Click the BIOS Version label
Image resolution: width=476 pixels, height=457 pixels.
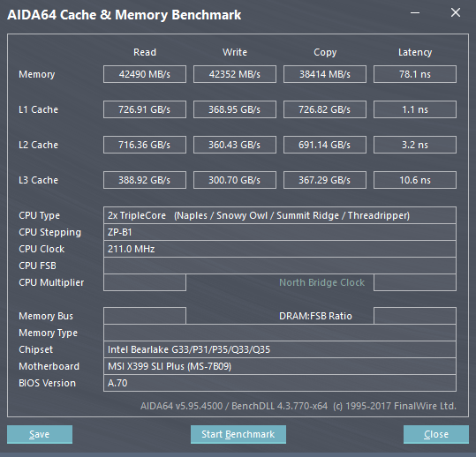pyautogui.click(x=47, y=383)
